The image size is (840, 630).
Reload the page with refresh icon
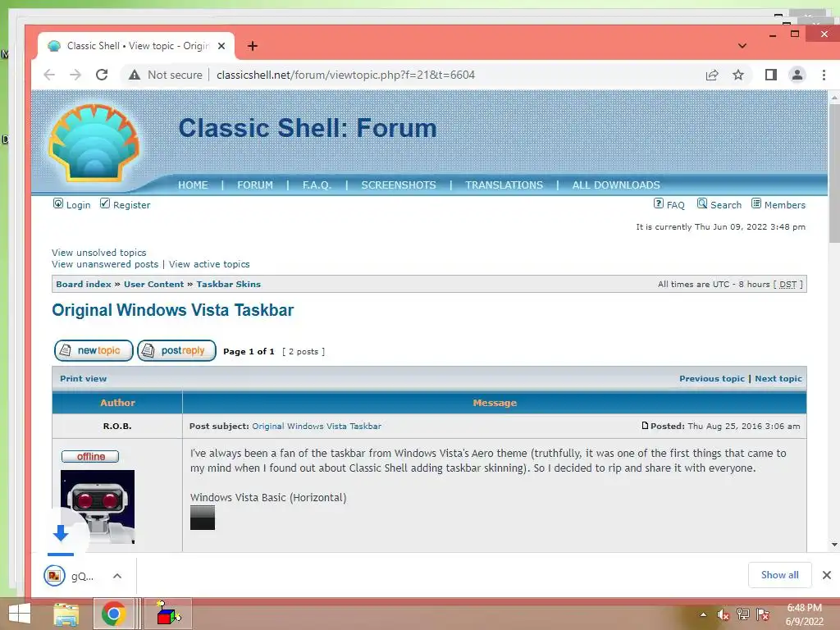(101, 75)
